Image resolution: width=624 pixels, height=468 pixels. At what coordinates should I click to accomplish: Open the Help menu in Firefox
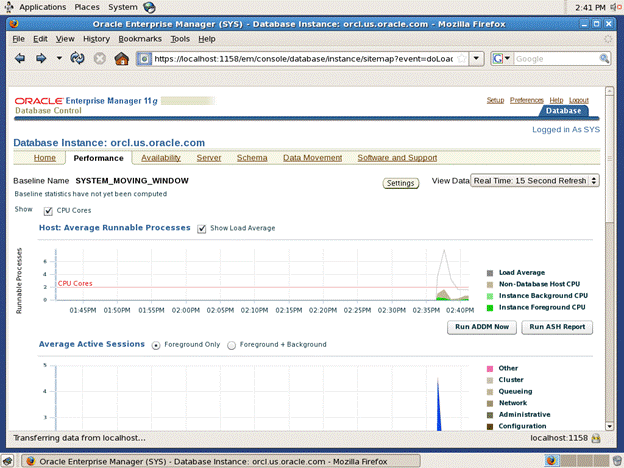[207, 39]
